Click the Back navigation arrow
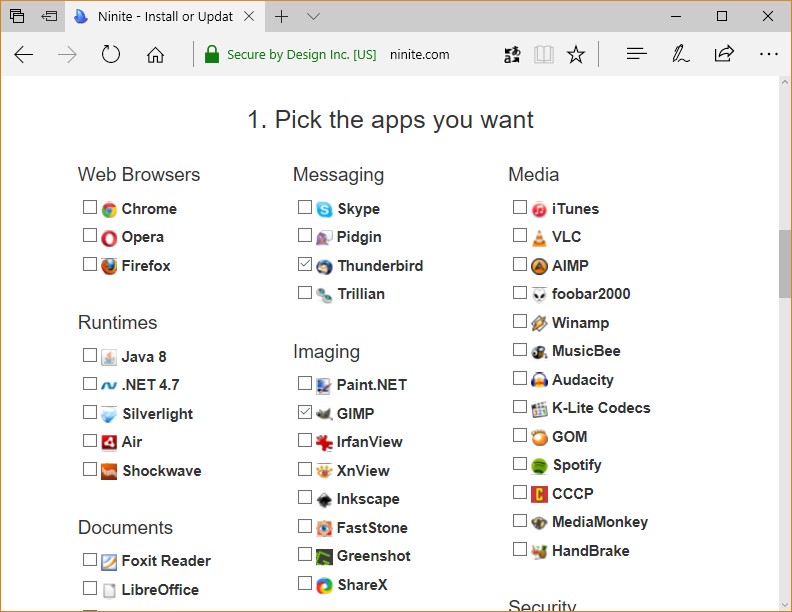 coord(24,55)
